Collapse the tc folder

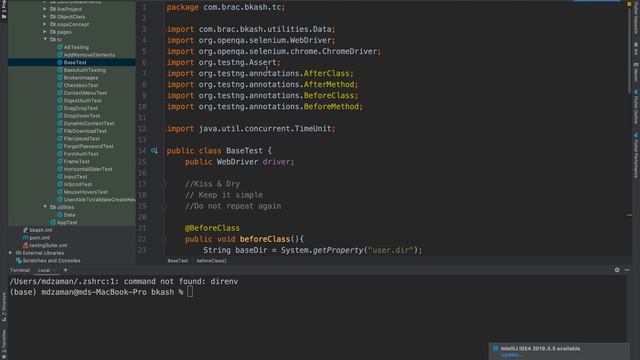click(x=45, y=39)
